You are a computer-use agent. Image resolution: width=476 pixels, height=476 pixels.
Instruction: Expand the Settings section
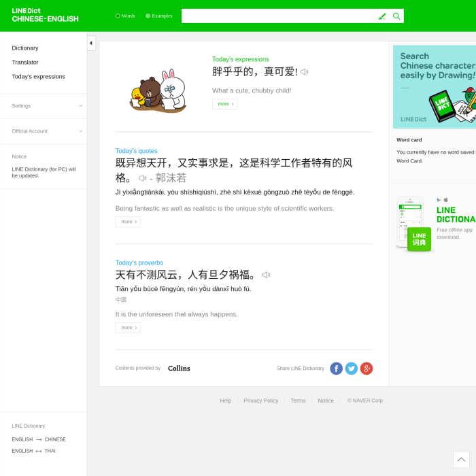tap(80, 106)
